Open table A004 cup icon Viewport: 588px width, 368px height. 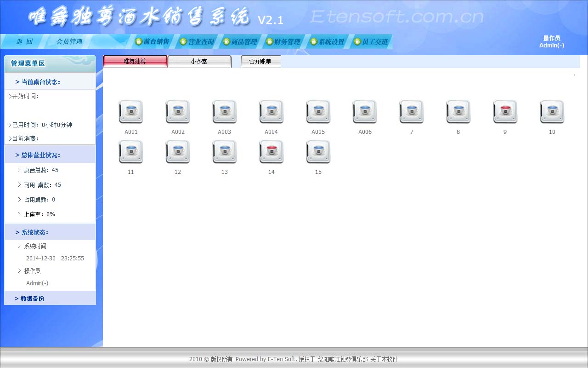tap(271, 112)
